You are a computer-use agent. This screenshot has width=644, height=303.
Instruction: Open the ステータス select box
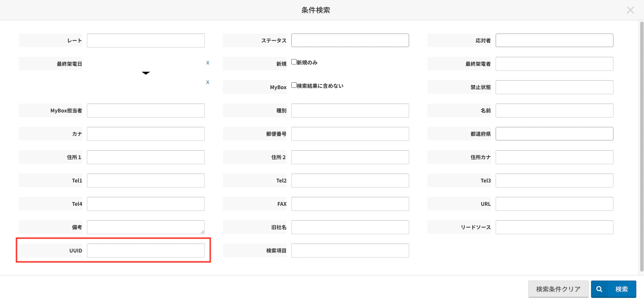(x=350, y=40)
